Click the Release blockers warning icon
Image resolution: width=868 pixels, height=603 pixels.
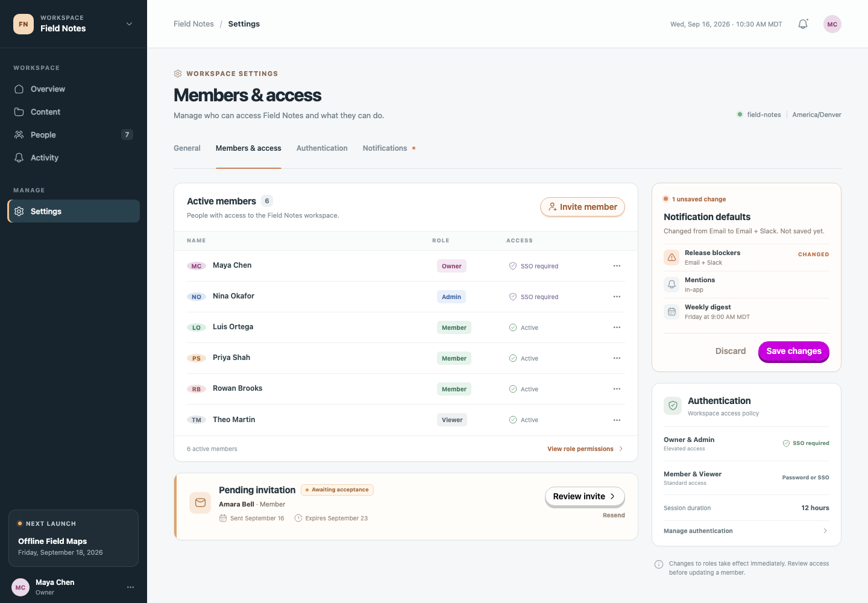(671, 257)
